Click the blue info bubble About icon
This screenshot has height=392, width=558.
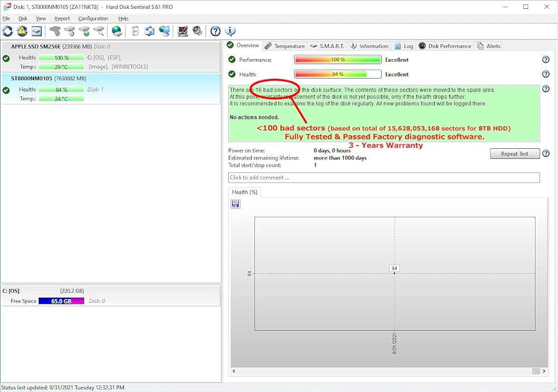230,31
